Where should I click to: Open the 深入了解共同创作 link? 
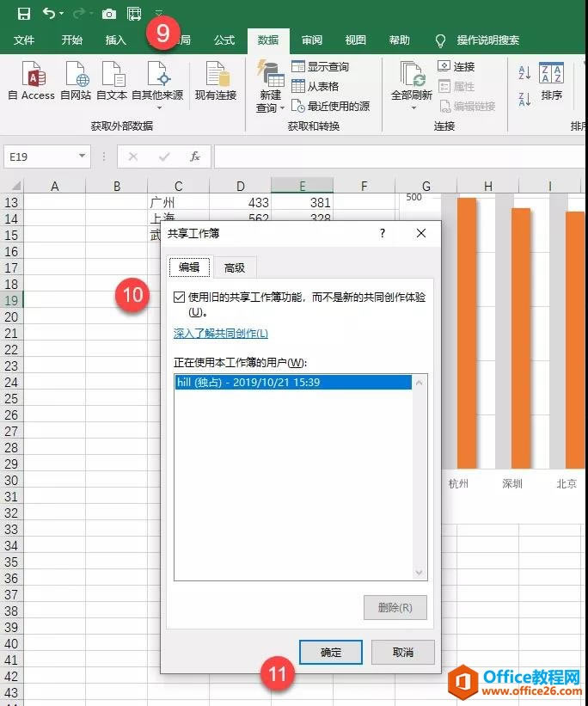pos(221,333)
